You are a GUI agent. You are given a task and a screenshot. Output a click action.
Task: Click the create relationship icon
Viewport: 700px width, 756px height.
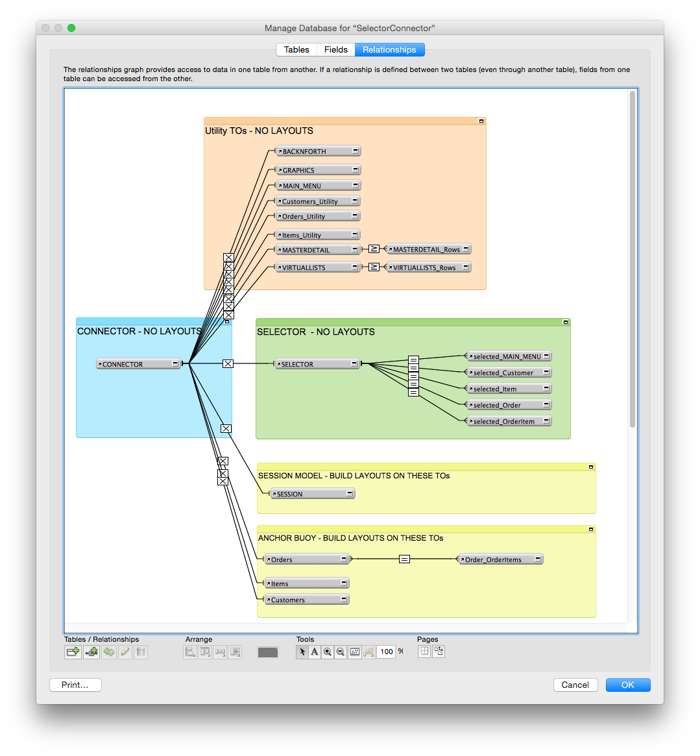[91, 652]
